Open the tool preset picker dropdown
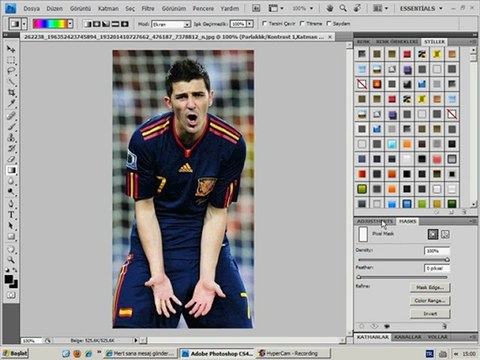The height and width of the screenshot is (360, 480). [x=24, y=24]
